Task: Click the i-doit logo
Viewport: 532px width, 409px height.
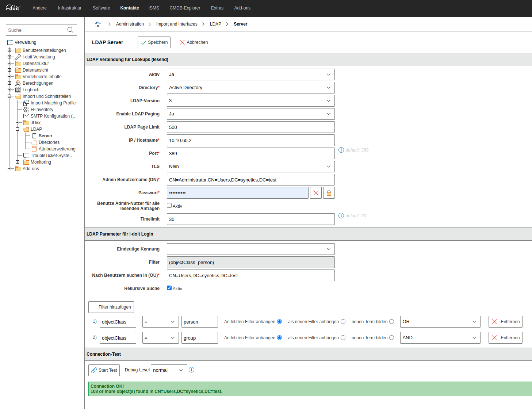Action: [x=13, y=8]
